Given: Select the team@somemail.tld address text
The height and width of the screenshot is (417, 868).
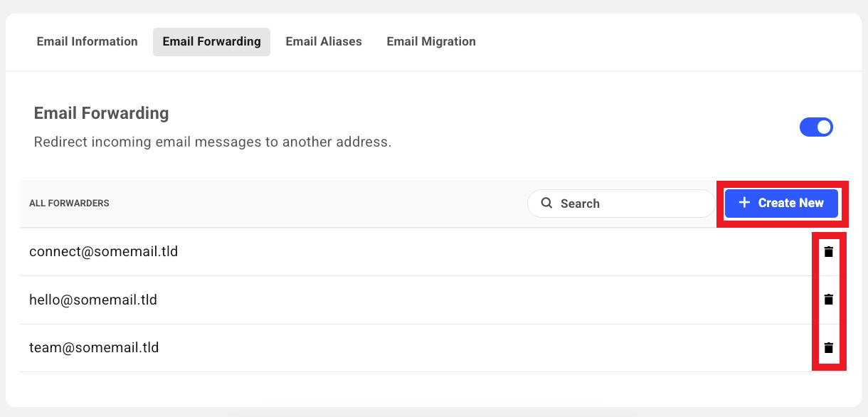Looking at the screenshot, I should (x=94, y=347).
